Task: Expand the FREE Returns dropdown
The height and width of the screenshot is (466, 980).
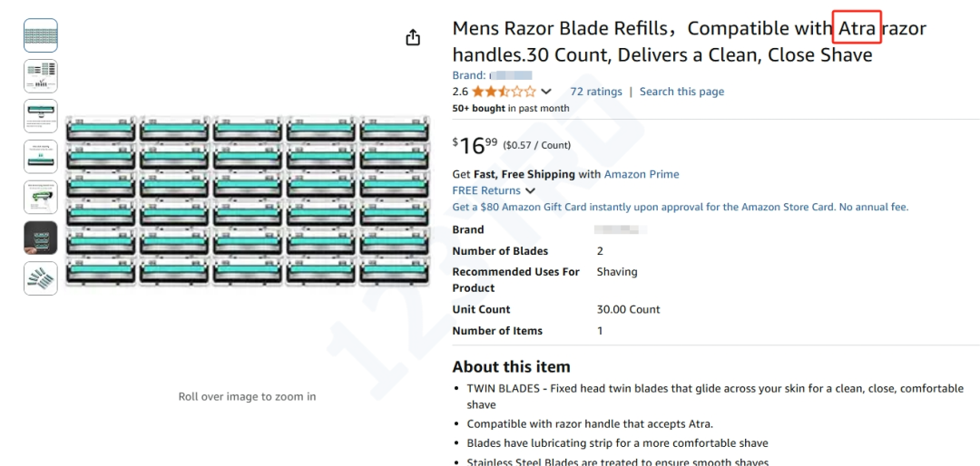Action: [x=530, y=190]
